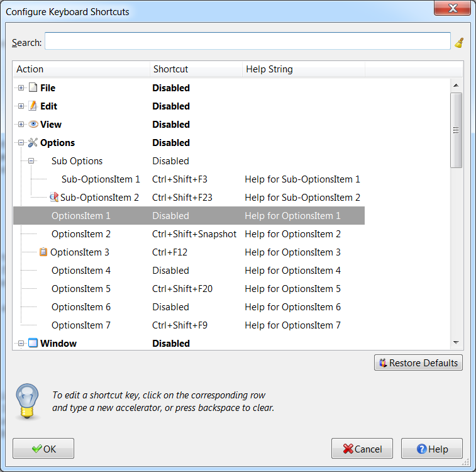Click the File document icon
This screenshot has width=476, height=472.
pyautogui.click(x=33, y=88)
